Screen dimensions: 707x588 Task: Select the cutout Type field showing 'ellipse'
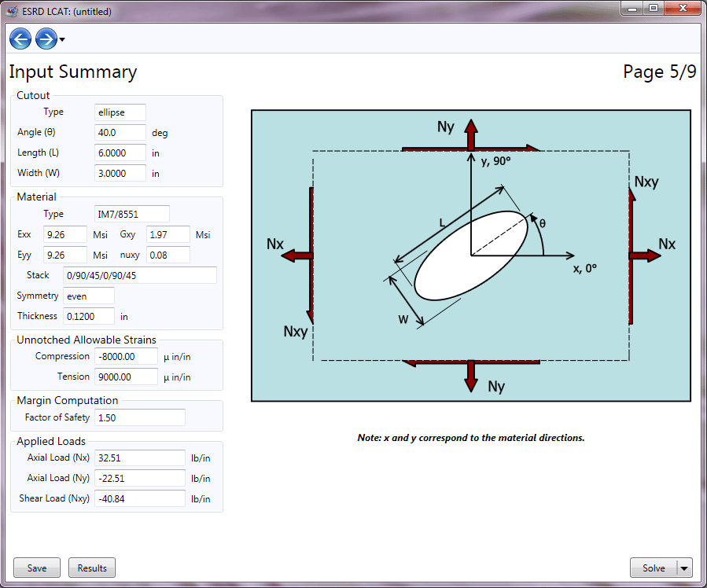point(120,112)
